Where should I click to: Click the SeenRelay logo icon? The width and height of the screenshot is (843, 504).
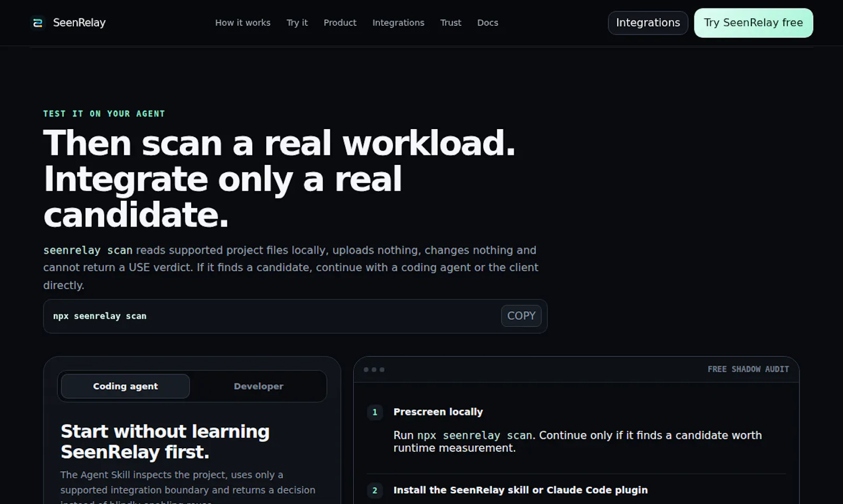click(x=37, y=23)
